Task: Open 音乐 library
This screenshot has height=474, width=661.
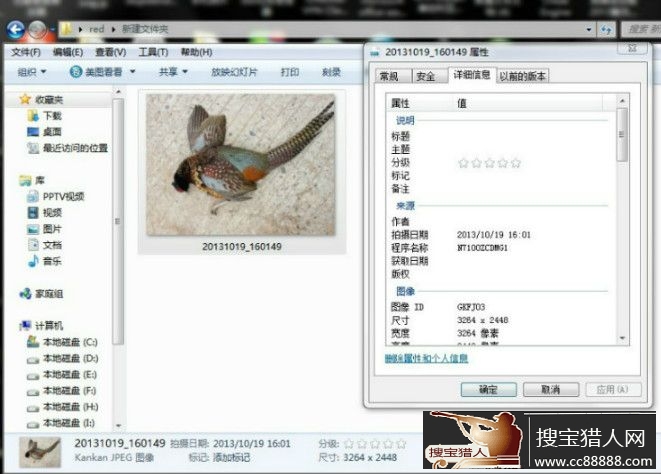Action: click(45, 261)
